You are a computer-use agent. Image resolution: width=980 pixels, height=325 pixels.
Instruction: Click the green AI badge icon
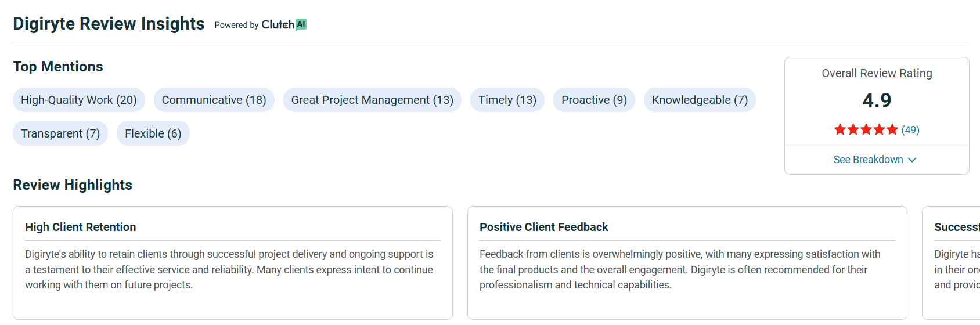coord(301,24)
